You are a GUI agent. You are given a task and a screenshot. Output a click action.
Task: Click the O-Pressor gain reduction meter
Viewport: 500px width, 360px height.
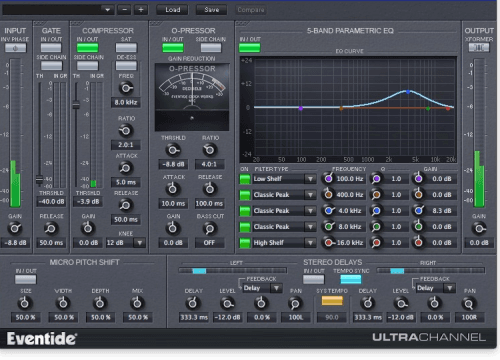[x=192, y=97]
